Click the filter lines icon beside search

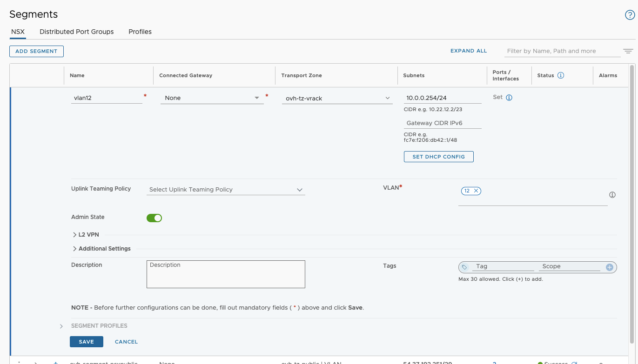coord(628,51)
